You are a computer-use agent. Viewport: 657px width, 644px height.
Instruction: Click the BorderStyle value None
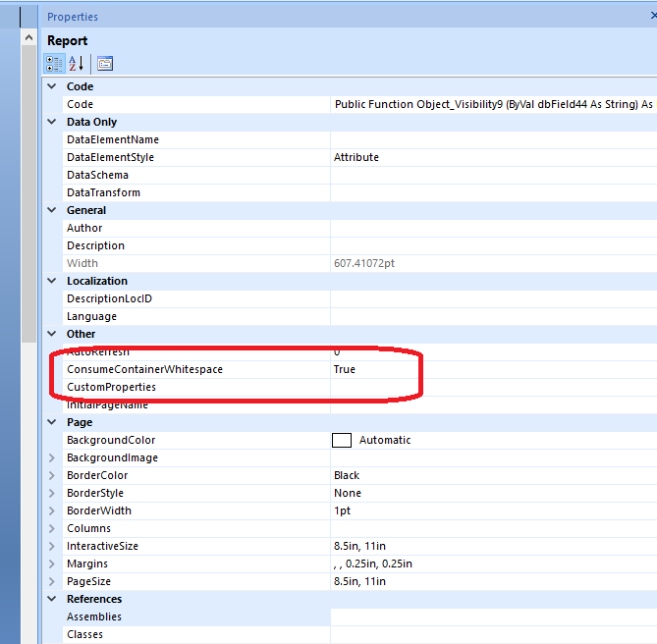348,493
